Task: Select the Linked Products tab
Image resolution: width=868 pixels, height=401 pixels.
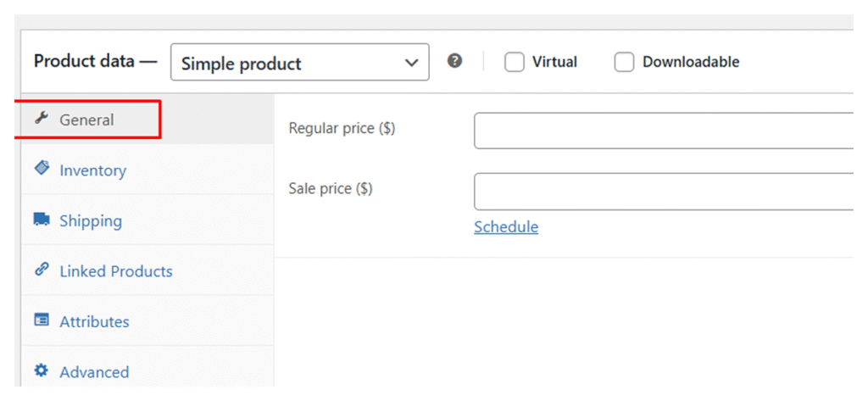Action: (x=116, y=271)
